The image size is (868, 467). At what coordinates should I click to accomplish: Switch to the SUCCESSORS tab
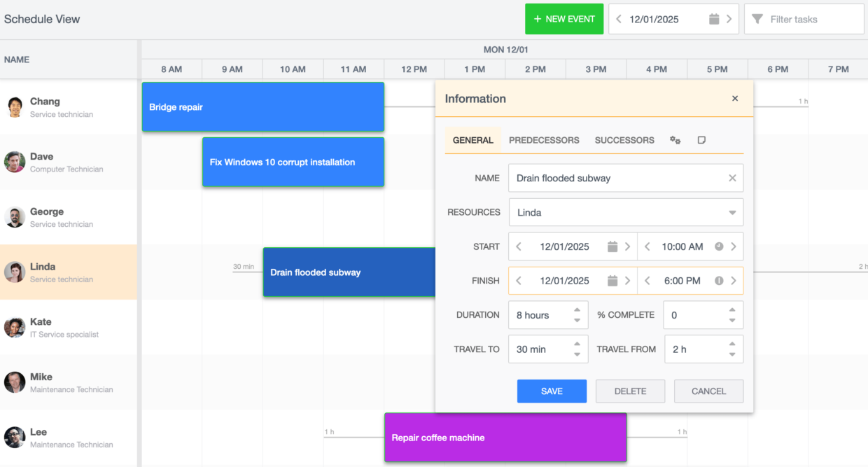click(x=624, y=140)
